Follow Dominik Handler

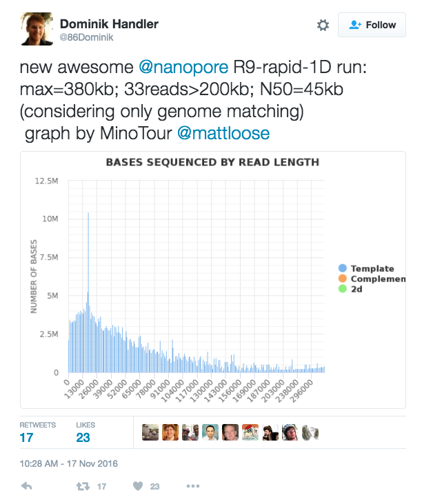[372, 25]
